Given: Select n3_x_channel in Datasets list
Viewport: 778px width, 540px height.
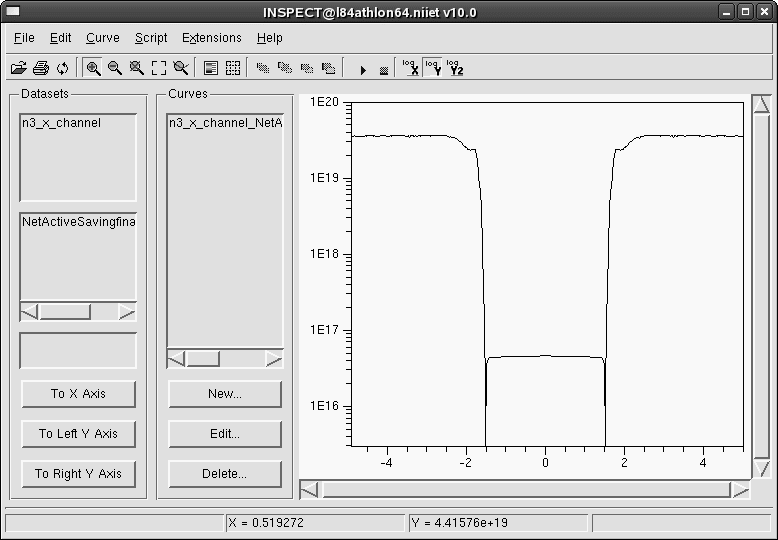Looking at the screenshot, I should click(x=61, y=123).
